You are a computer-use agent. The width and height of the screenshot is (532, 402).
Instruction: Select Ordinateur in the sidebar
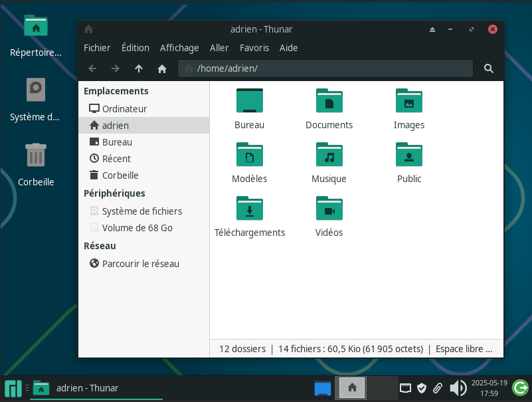click(x=144, y=109)
